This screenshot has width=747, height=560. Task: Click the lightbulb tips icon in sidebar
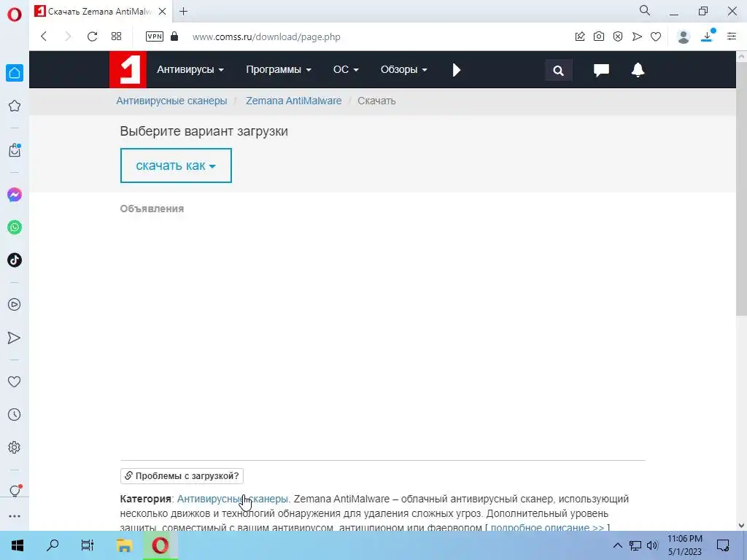[x=15, y=491]
